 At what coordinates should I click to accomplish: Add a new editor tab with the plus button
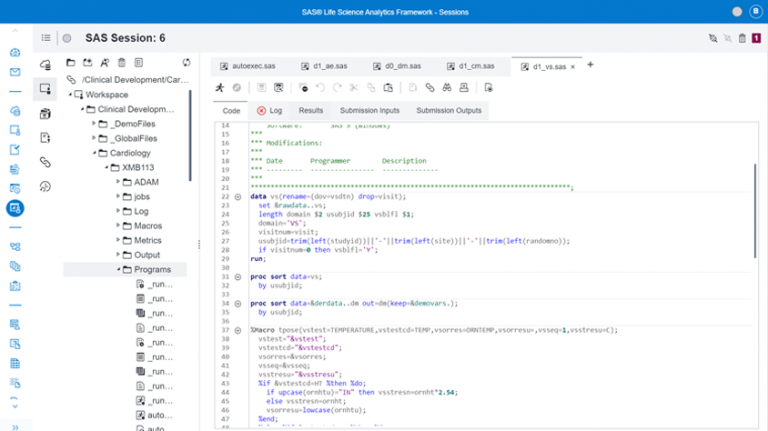point(590,65)
